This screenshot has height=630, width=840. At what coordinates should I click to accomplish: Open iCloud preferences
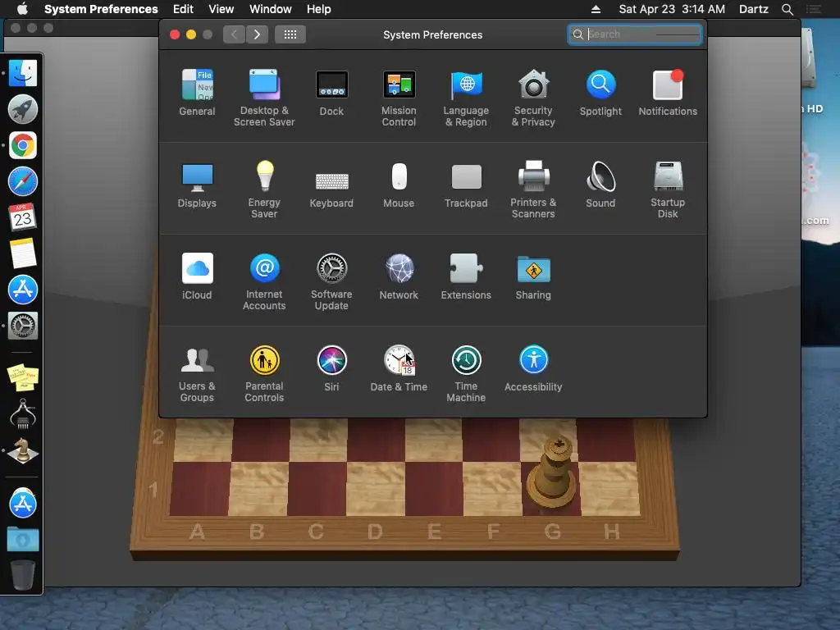tap(197, 276)
